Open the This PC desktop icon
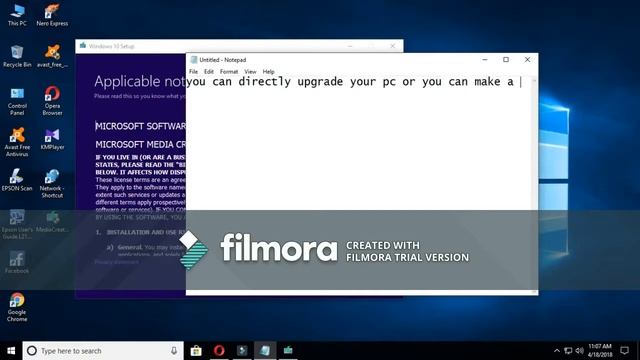 17,15
